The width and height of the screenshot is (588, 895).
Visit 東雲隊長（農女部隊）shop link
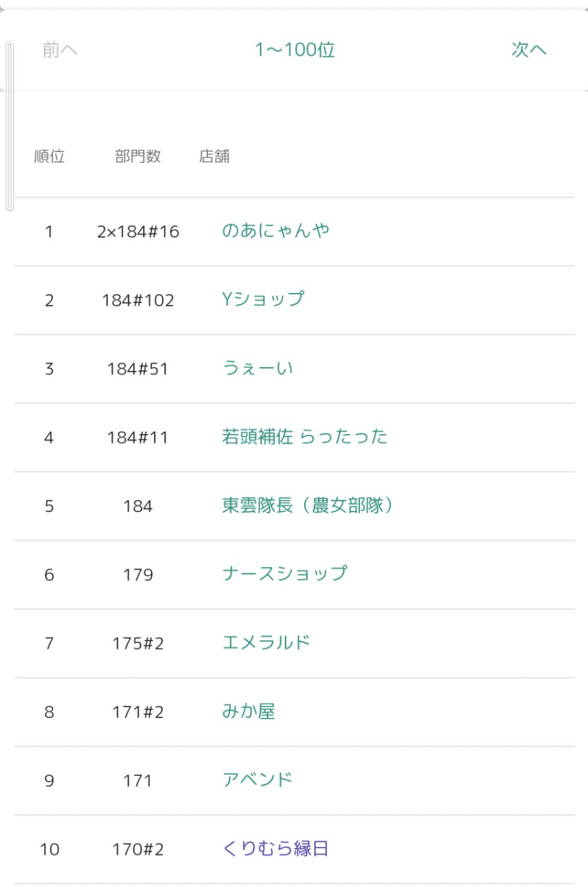tap(308, 506)
